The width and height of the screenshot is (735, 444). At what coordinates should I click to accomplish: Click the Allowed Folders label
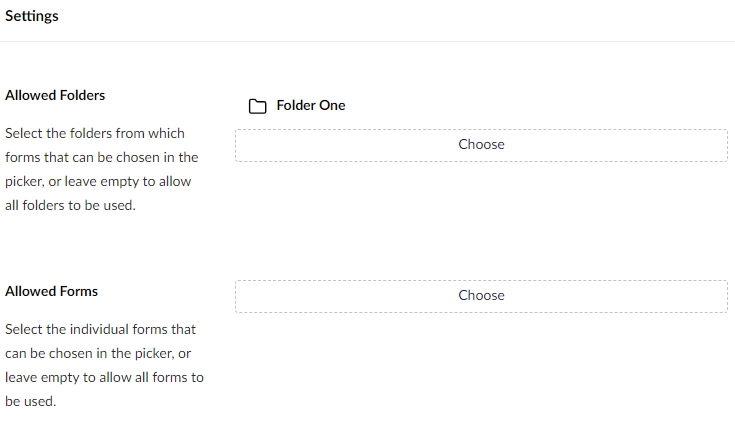click(x=55, y=95)
